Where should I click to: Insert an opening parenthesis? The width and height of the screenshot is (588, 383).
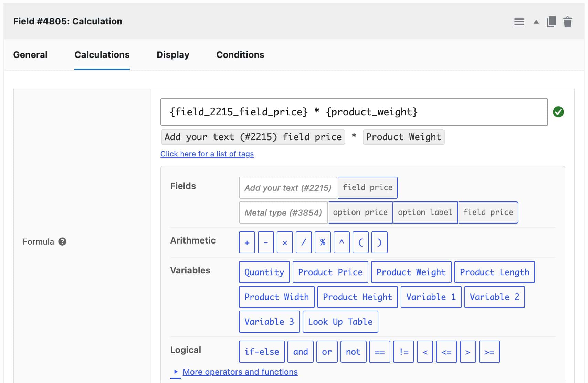tap(360, 242)
